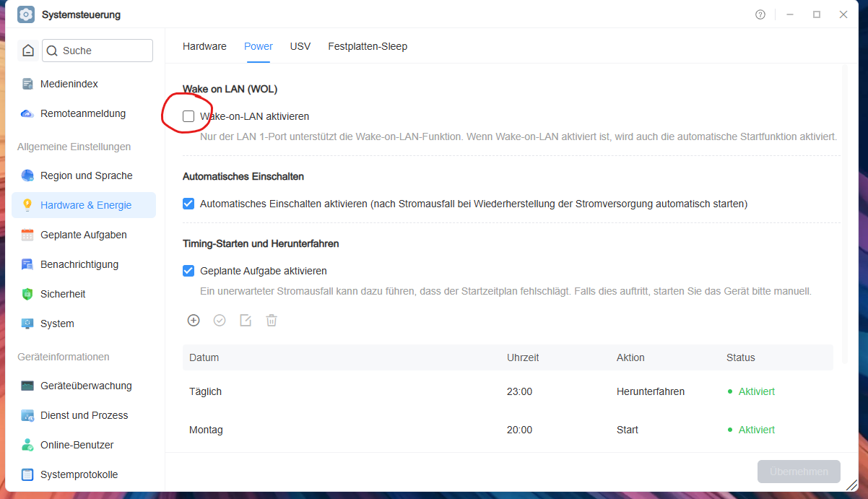Click the 23:00 time cell
868x499 pixels.
tap(519, 391)
